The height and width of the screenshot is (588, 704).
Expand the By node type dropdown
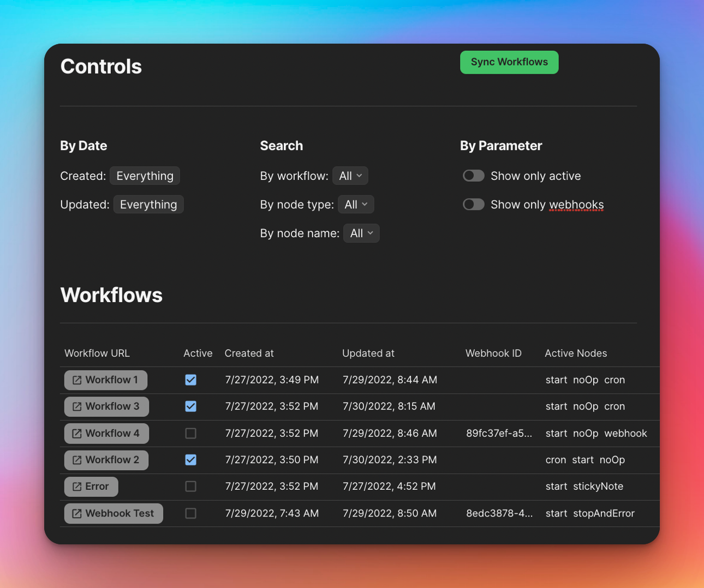tap(356, 205)
